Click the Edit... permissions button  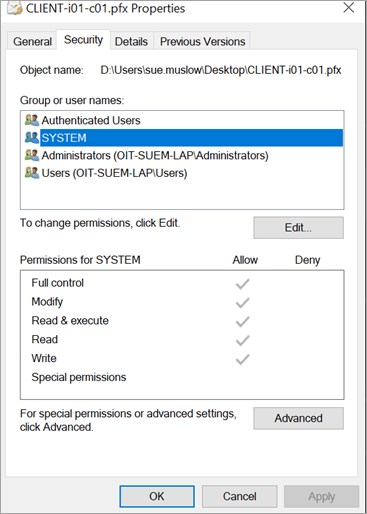point(298,228)
